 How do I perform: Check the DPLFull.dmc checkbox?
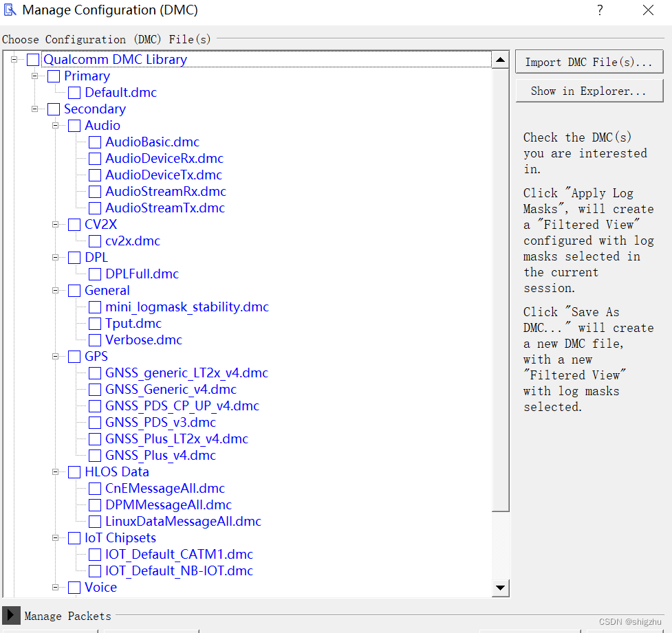(x=95, y=274)
